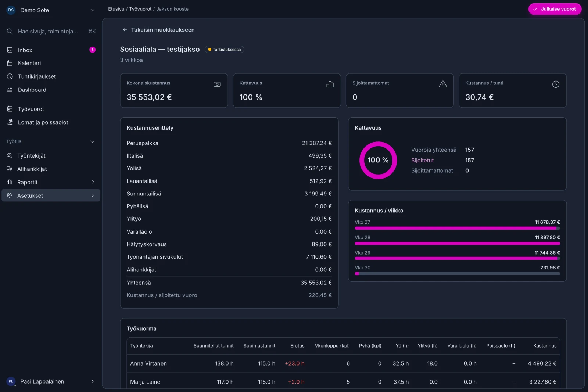The height and width of the screenshot is (392, 588).
Task: Click the Anna Virtanen row name
Action: [x=148, y=363]
